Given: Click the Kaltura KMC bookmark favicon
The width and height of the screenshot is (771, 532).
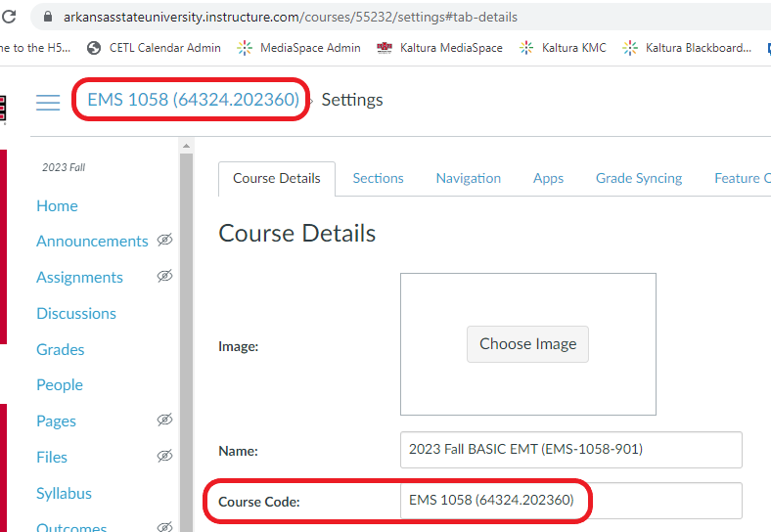Looking at the screenshot, I should 526,48.
